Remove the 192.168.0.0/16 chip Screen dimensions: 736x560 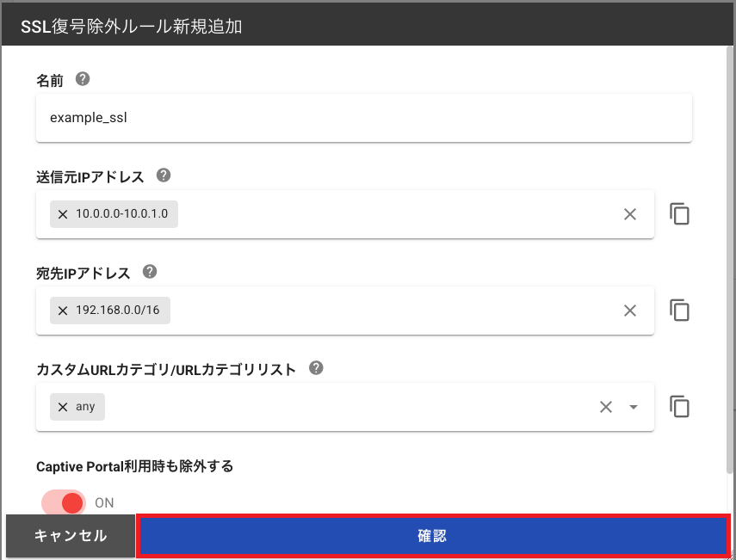click(x=63, y=311)
